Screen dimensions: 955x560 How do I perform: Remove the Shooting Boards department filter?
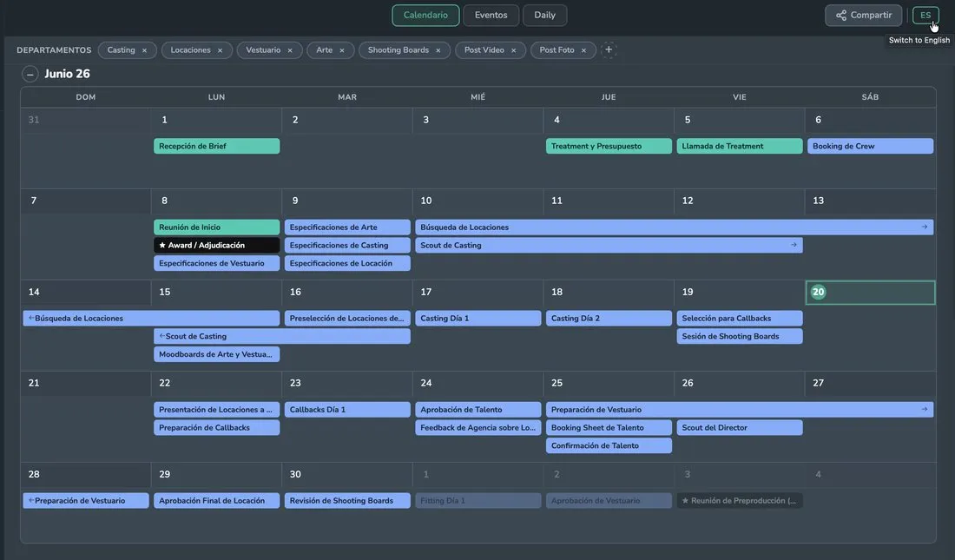438,50
